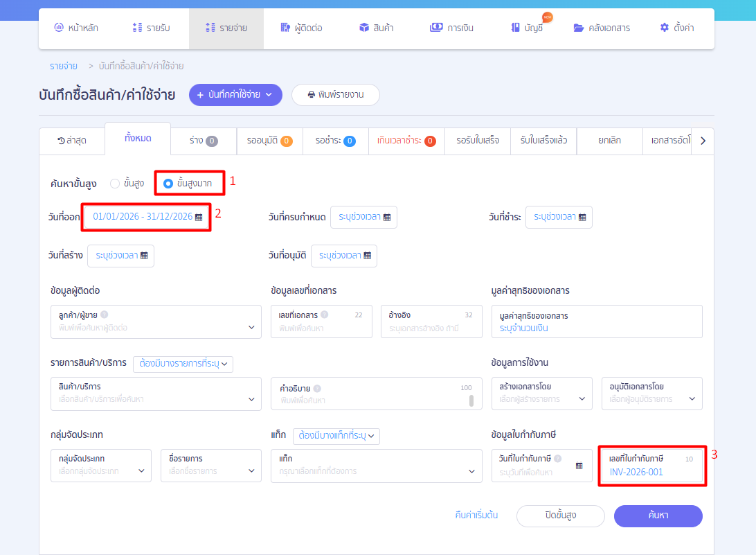Image resolution: width=756 pixels, height=555 pixels.
Task: Click the เลขที่ใบกำกับภาษี field with INV-2026-001
Action: [652, 466]
